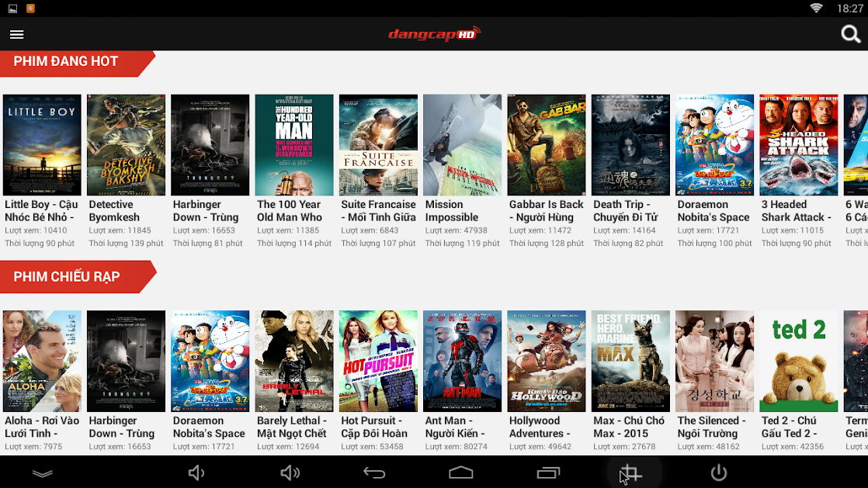Open the Aloha movie poster
The height and width of the screenshot is (488, 868).
tap(42, 361)
